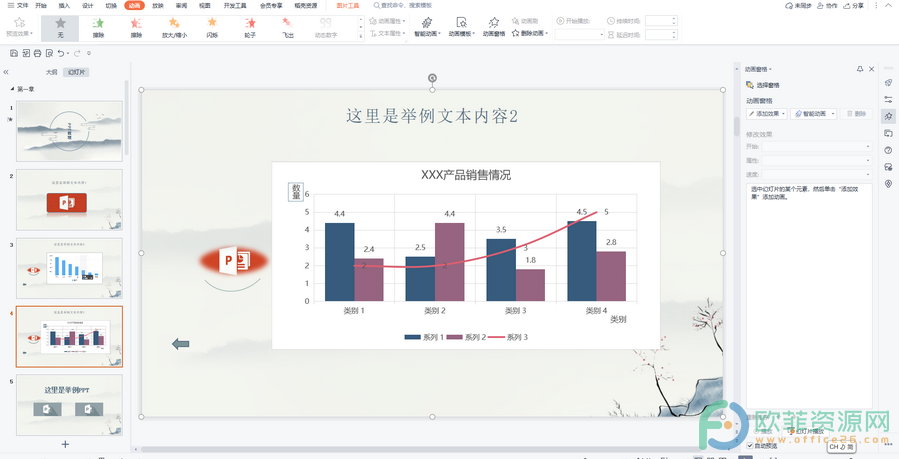The width and height of the screenshot is (899, 459).
Task: Save the document from quick access toolbar
Action: coord(13,53)
